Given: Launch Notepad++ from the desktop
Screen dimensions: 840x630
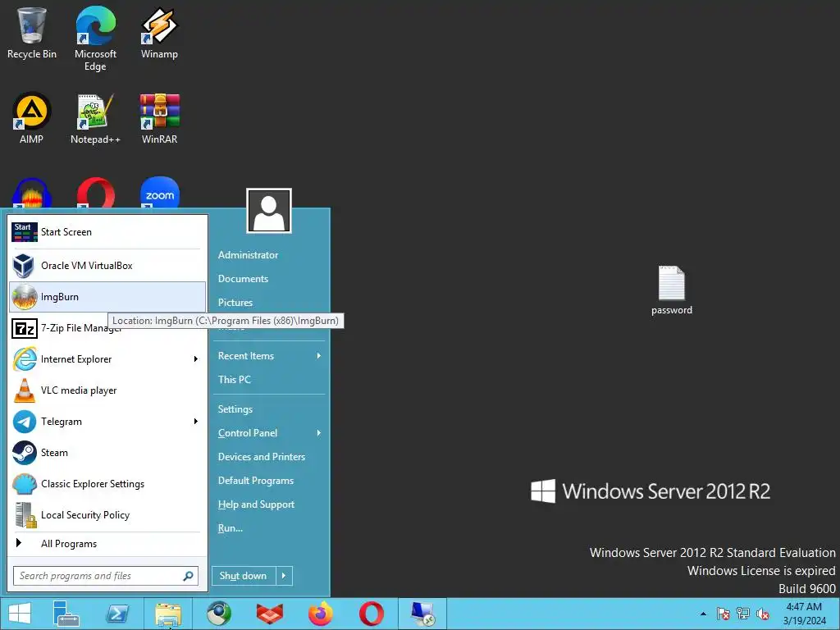Looking at the screenshot, I should tap(95, 118).
